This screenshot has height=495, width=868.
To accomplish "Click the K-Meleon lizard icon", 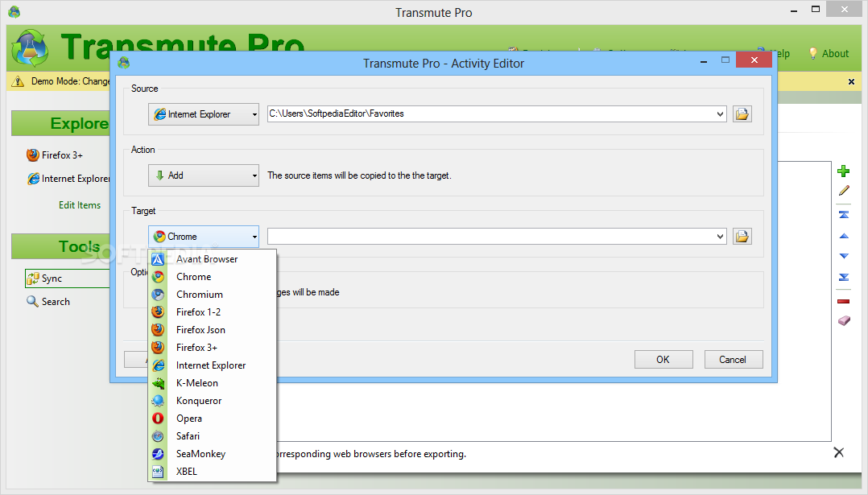I will click(159, 383).
